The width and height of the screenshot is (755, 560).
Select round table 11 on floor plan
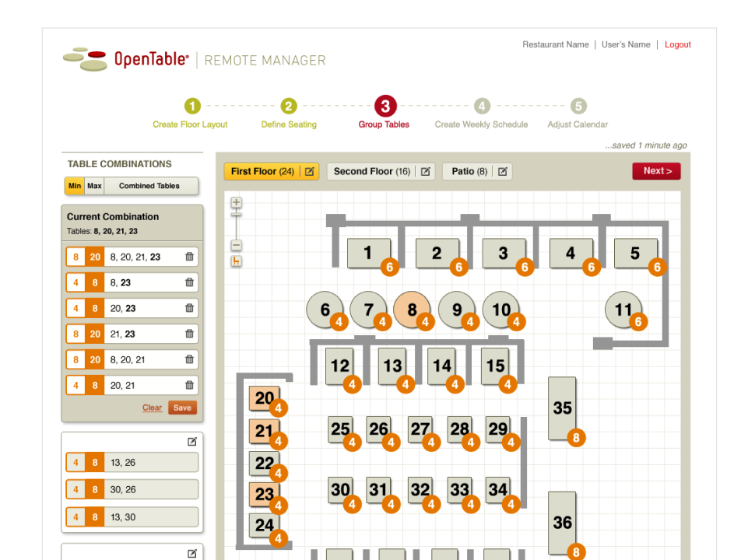click(x=623, y=310)
